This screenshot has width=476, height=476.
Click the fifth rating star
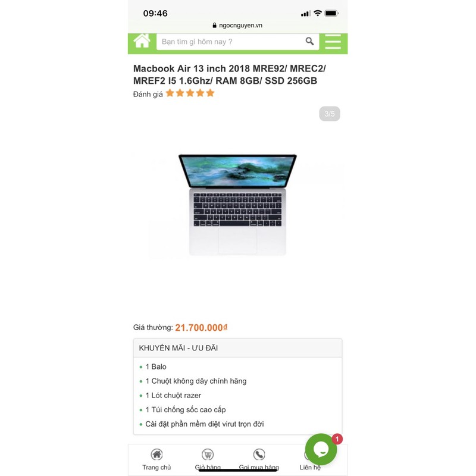coord(210,93)
